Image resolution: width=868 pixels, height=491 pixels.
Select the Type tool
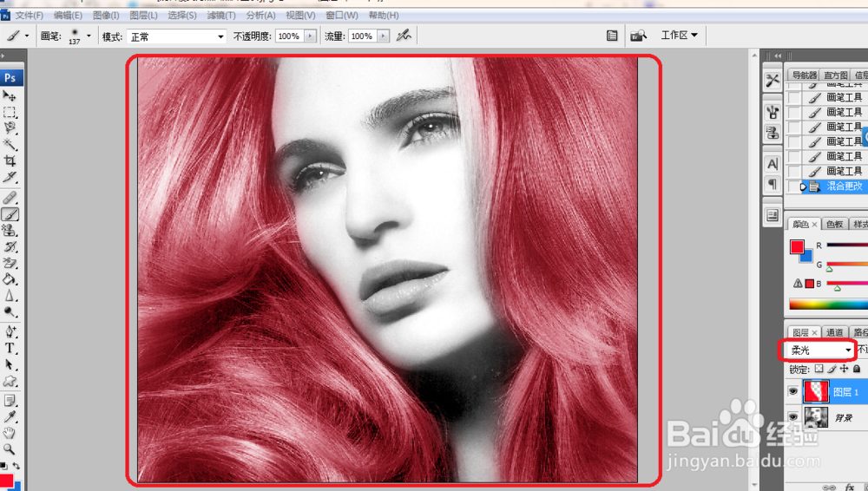[10, 348]
